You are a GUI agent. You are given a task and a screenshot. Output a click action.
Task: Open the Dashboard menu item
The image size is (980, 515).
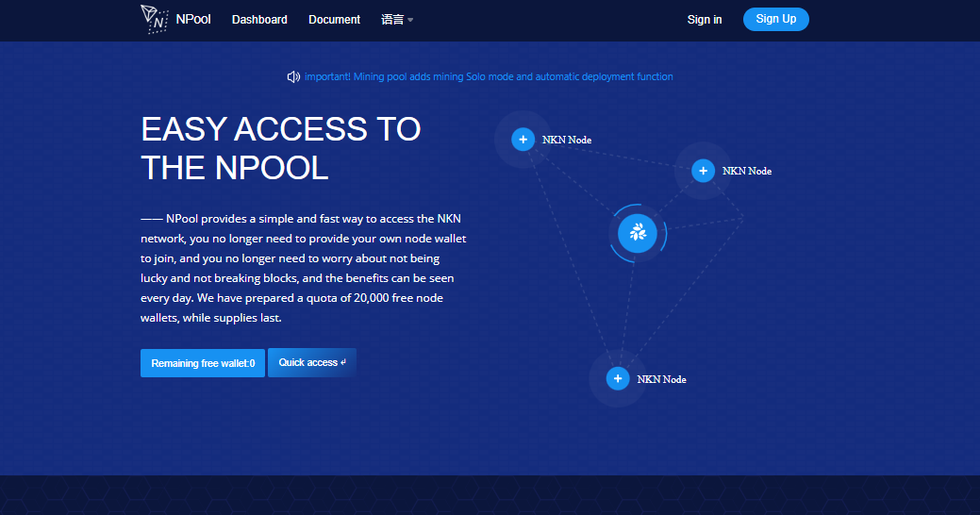(259, 20)
